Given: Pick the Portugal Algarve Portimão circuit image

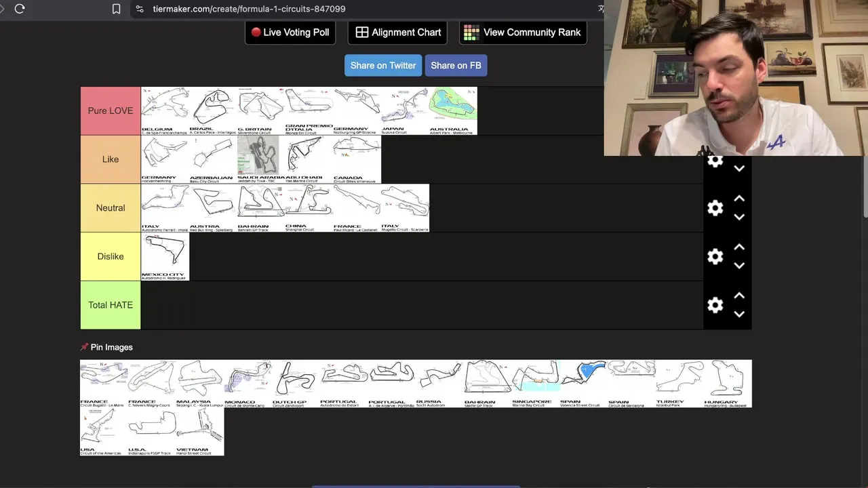Looking at the screenshot, I should click(392, 384).
